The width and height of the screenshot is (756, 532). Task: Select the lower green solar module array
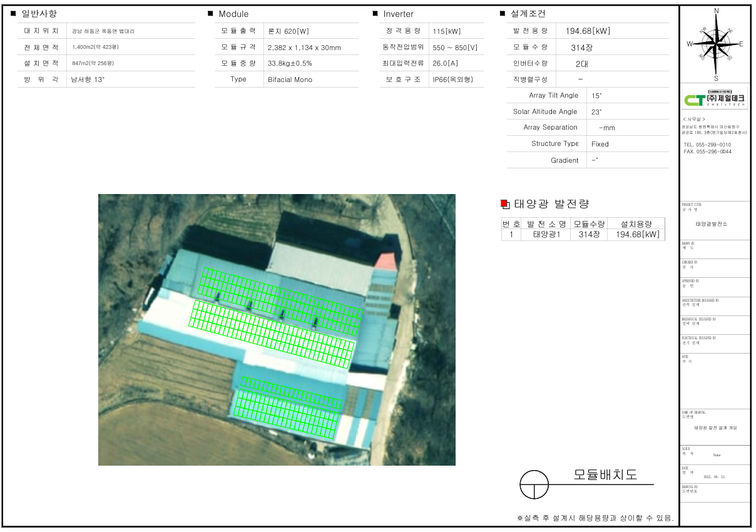288,407
